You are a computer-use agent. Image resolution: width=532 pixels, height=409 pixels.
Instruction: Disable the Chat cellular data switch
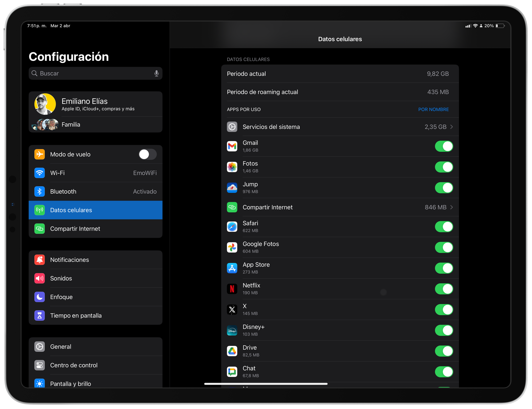pos(444,372)
